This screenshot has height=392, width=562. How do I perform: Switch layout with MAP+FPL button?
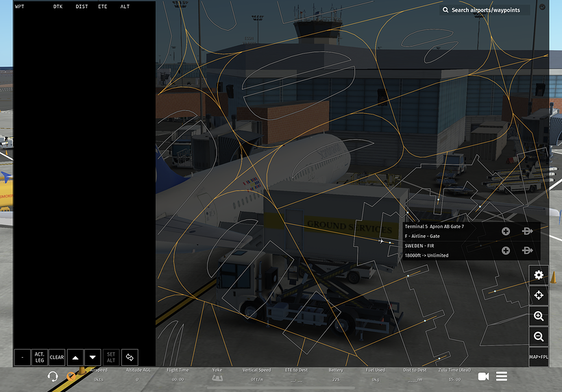[x=538, y=357]
